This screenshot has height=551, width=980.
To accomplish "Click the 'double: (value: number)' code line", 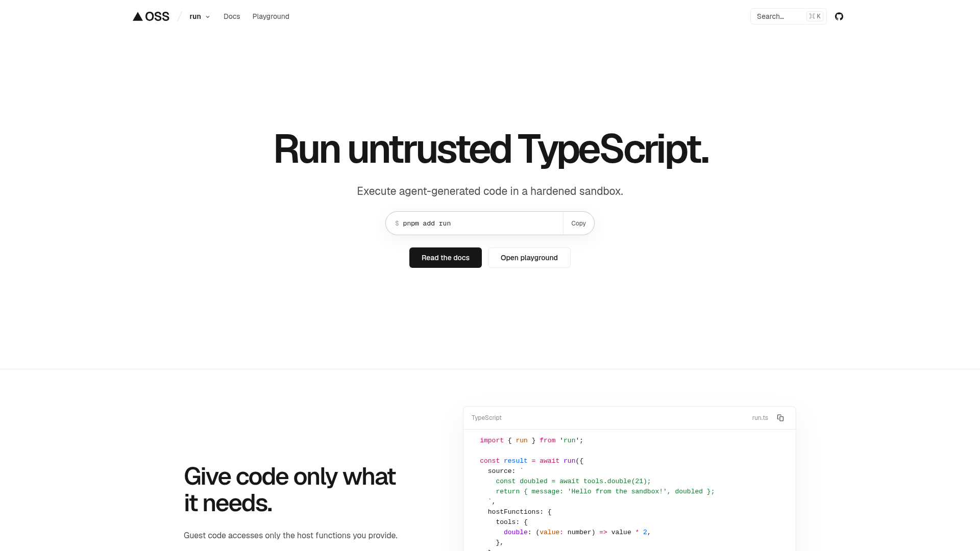I will tap(577, 532).
